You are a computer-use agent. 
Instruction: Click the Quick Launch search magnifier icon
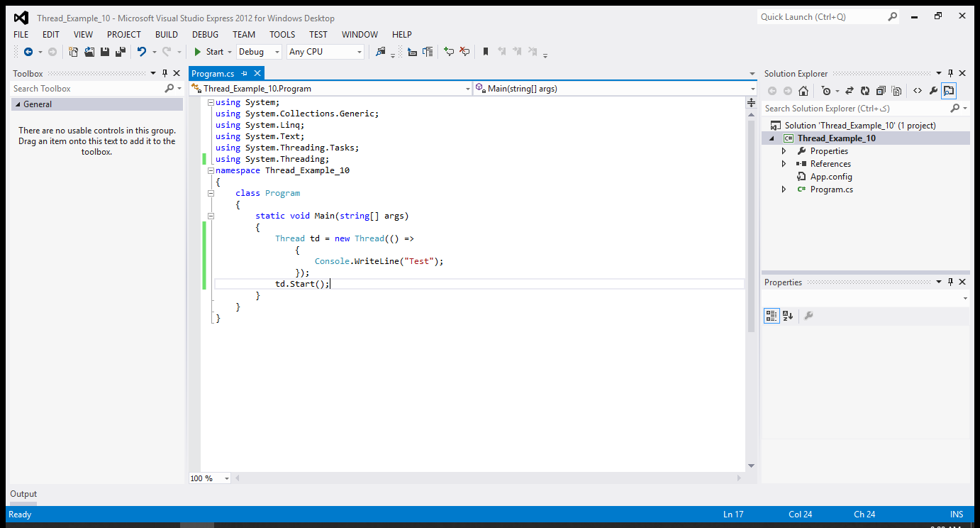[x=893, y=16]
